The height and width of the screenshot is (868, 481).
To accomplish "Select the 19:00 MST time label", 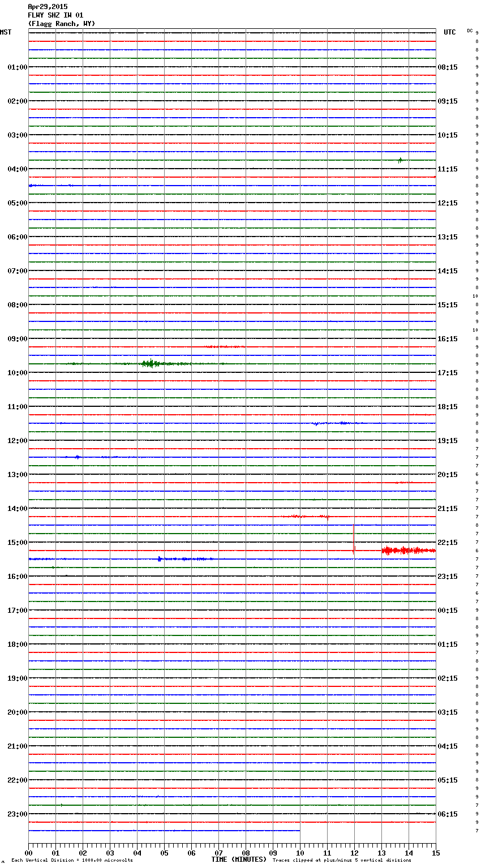I will tap(18, 678).
